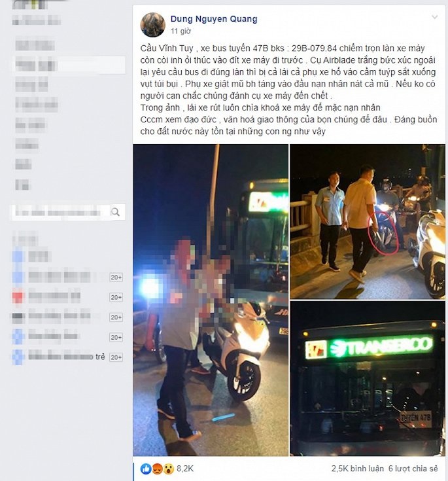448x481 pixels.
Task: Select the highlighted blurred sidebar menu item
Action: (x=70, y=65)
